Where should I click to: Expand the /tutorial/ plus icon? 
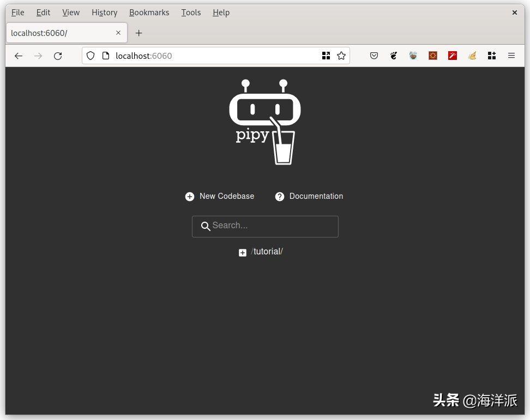[x=242, y=253]
